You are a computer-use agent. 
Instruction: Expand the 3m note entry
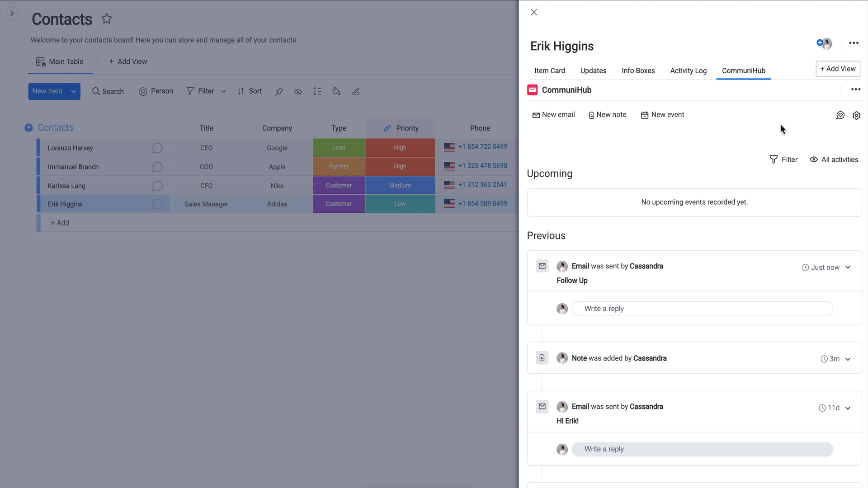coord(848,359)
